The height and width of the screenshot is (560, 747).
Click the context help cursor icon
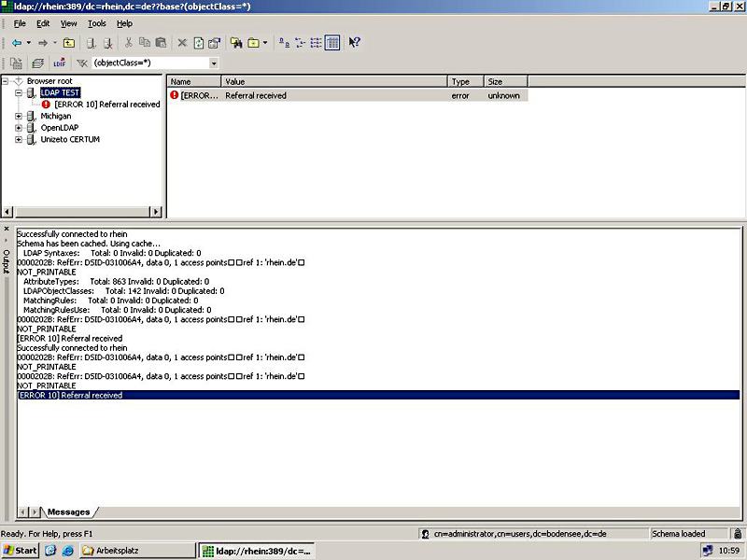click(354, 43)
